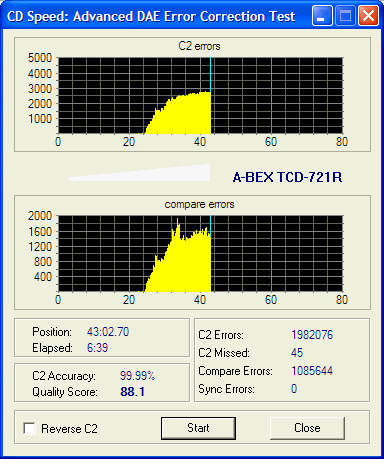Click the Start button

pyautogui.click(x=198, y=428)
